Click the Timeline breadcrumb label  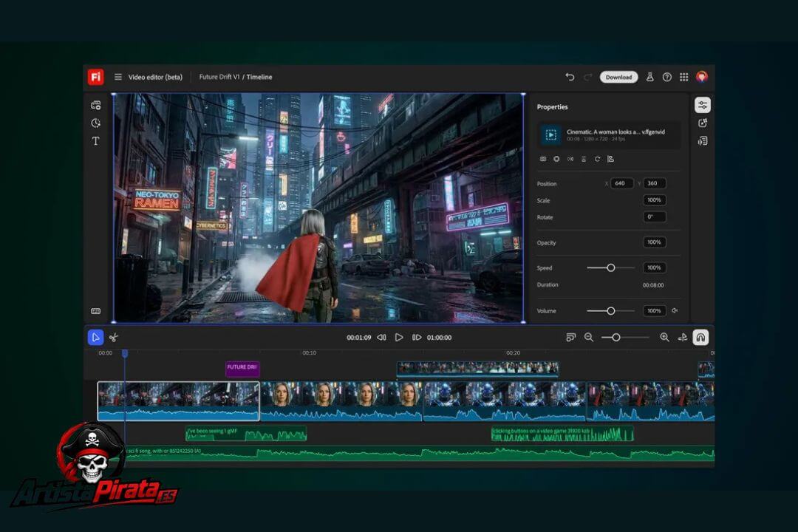coord(259,77)
